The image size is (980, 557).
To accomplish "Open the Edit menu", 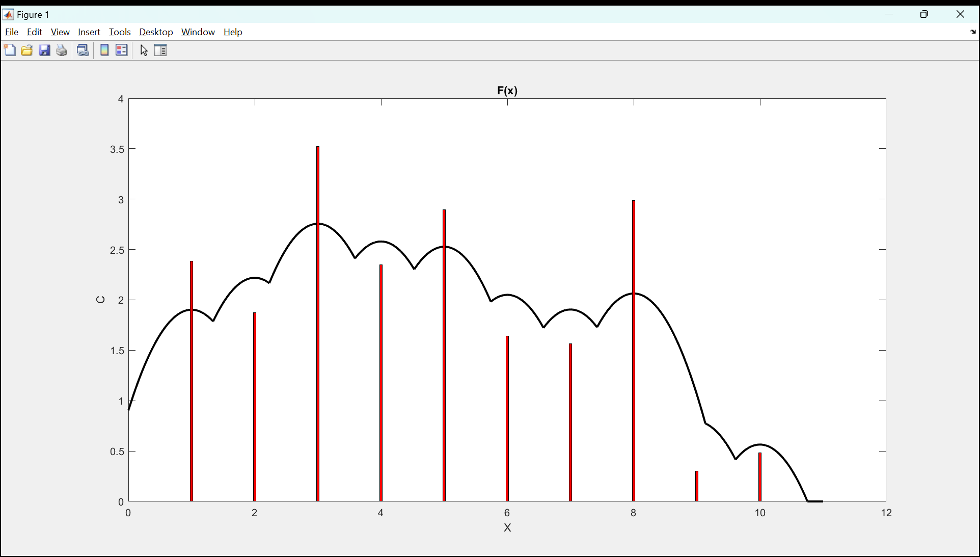I will point(35,32).
